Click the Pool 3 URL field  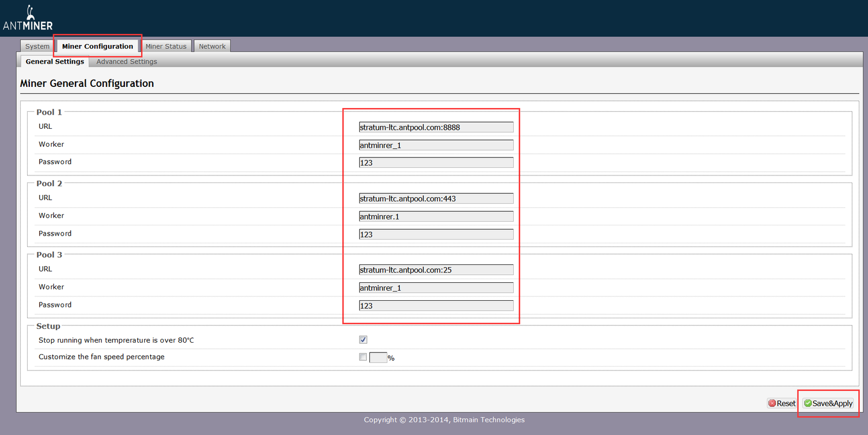[436, 270]
